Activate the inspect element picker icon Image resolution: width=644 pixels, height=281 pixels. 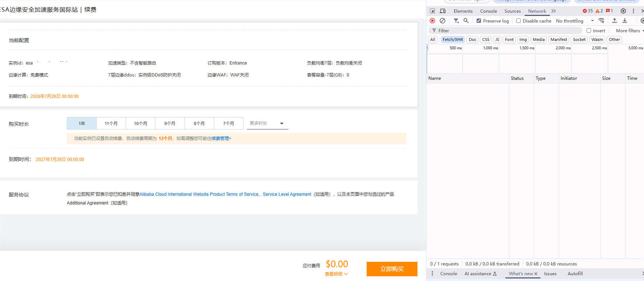(432, 11)
